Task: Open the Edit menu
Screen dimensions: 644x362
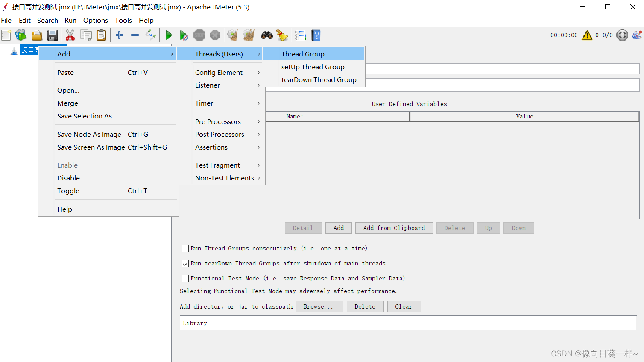Action: click(25, 20)
